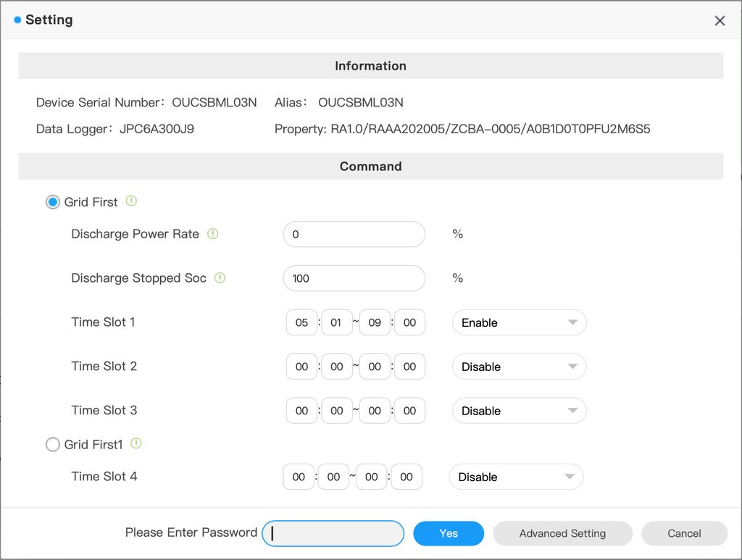Open Time Slot 2 Disable dropdown

tap(519, 367)
